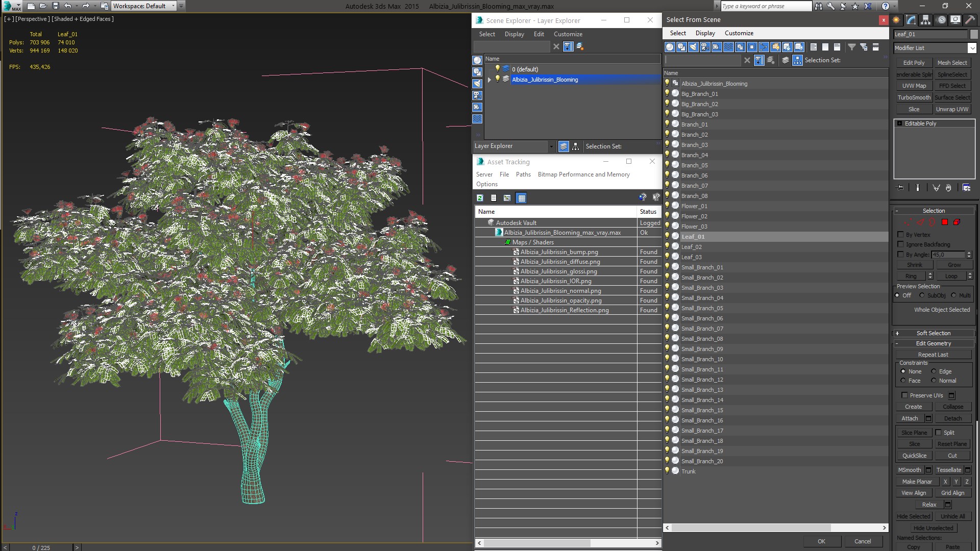Image resolution: width=980 pixels, height=551 pixels.
Task: Click Configure Modifier Sets icon
Action: (x=966, y=188)
